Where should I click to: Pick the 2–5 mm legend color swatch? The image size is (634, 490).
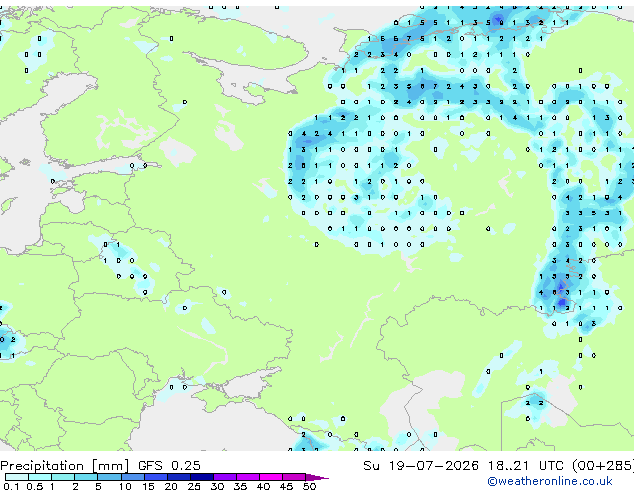[x=86, y=477]
